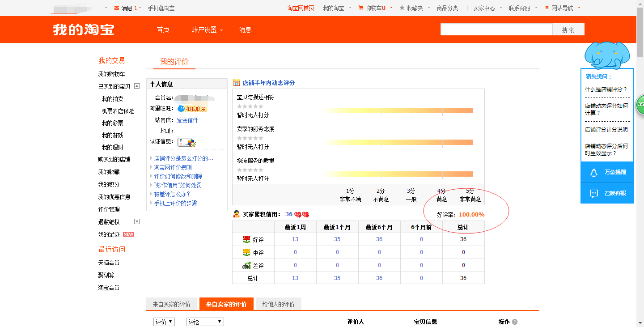Open the username dropdown arrow at top-left

[106, 8]
